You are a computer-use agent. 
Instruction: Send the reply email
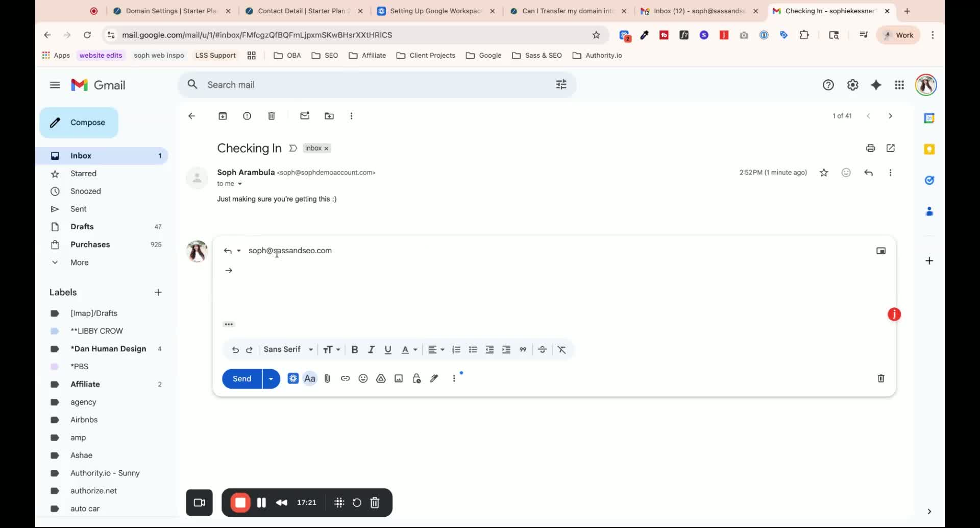(242, 378)
